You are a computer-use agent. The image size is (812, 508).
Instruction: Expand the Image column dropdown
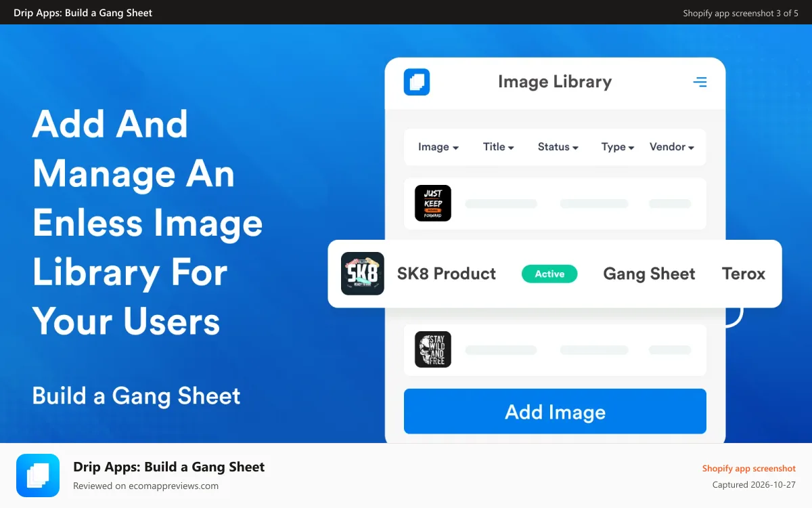tap(438, 147)
